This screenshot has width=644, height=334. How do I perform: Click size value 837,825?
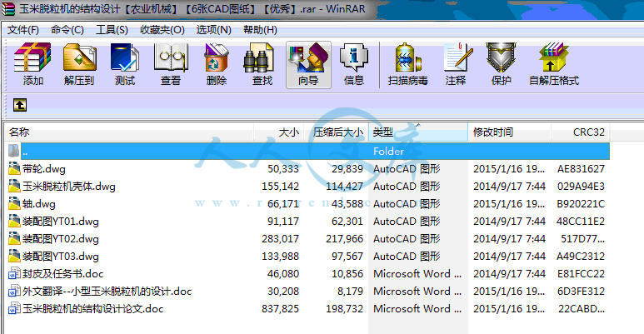pos(280,309)
